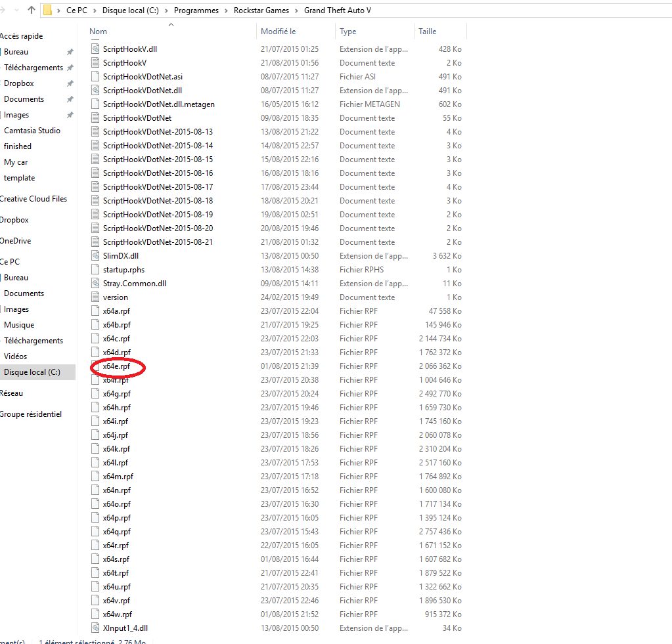Open Camtasia Studio in quick access
The height and width of the screenshot is (644, 672).
tap(32, 131)
